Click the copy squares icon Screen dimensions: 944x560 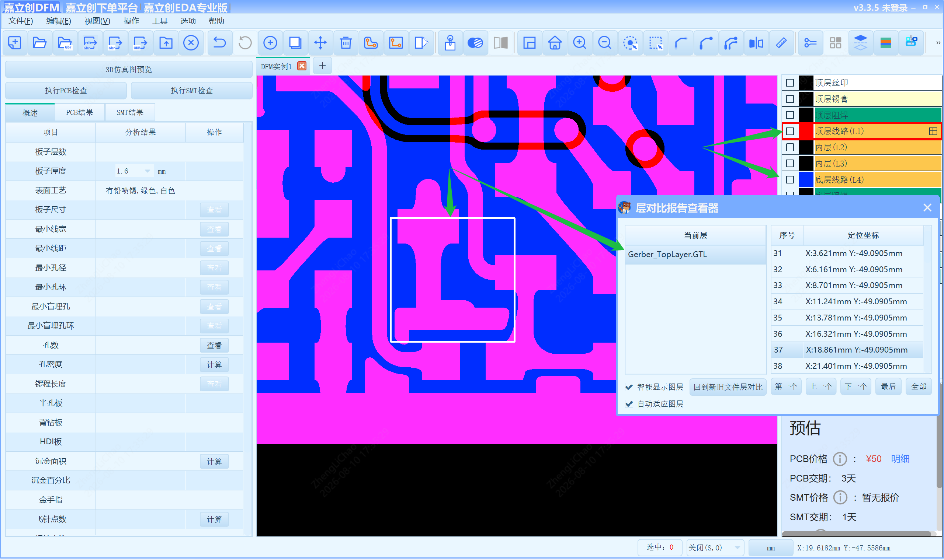pos(295,43)
